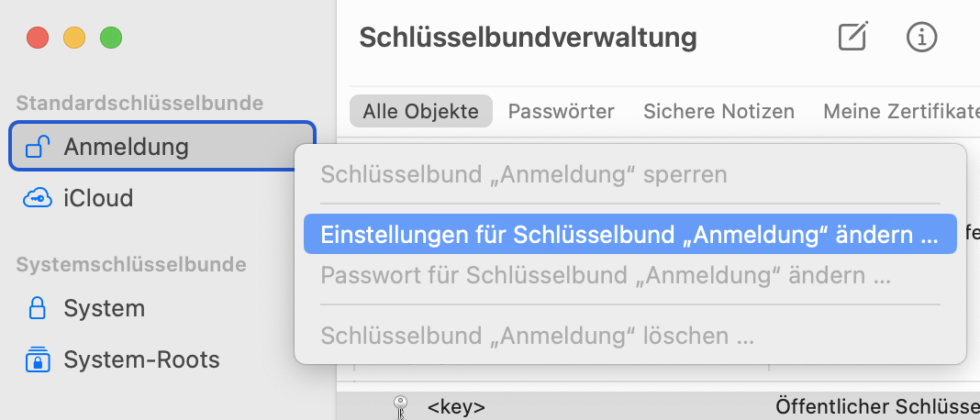
Task: Click Schlüsselbund „Anmeldung“ löschen menu entry
Action: [537, 336]
